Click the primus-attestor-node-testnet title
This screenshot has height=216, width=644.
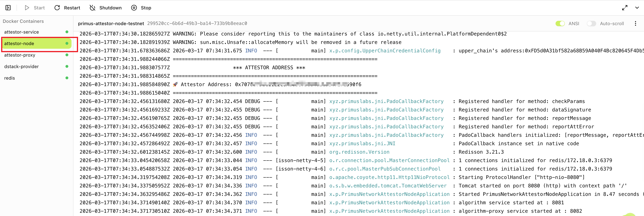pyautogui.click(x=111, y=23)
